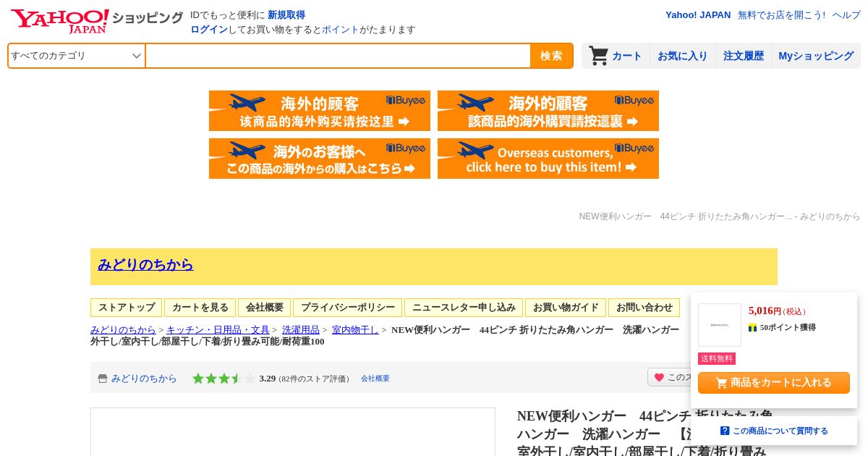Select the ニュースレター申し込み tab
The height and width of the screenshot is (456, 868).
pos(464,308)
